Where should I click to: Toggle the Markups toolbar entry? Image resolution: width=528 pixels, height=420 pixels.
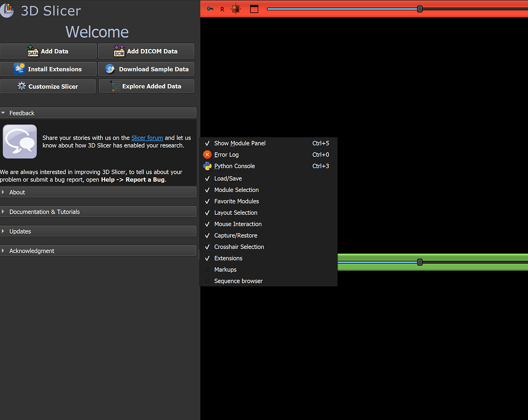point(226,269)
